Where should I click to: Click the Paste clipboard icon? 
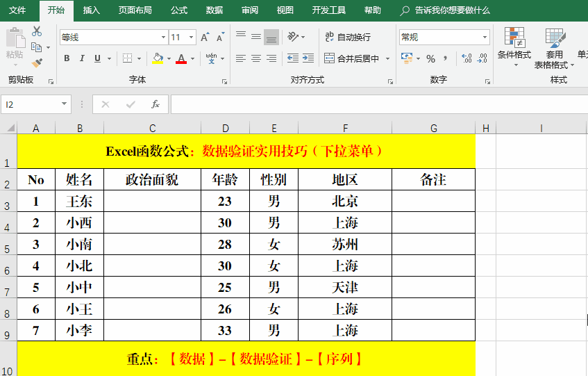pos(15,38)
